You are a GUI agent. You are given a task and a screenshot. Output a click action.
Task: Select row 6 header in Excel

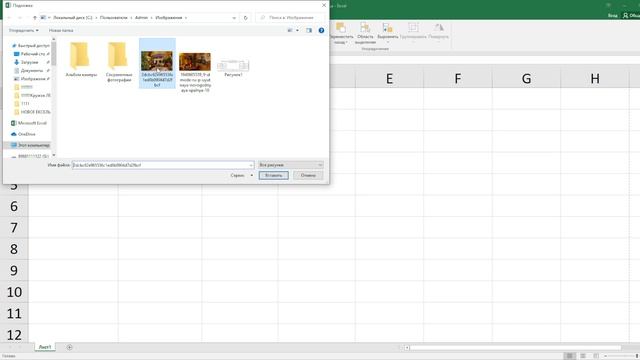click(14, 206)
